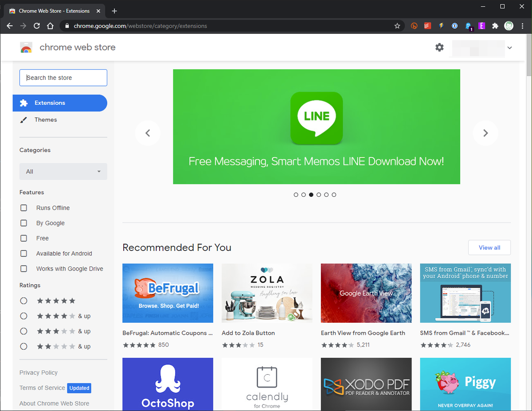532x411 pixels.
Task: Open the 1Password extension icon
Action: 454,26
